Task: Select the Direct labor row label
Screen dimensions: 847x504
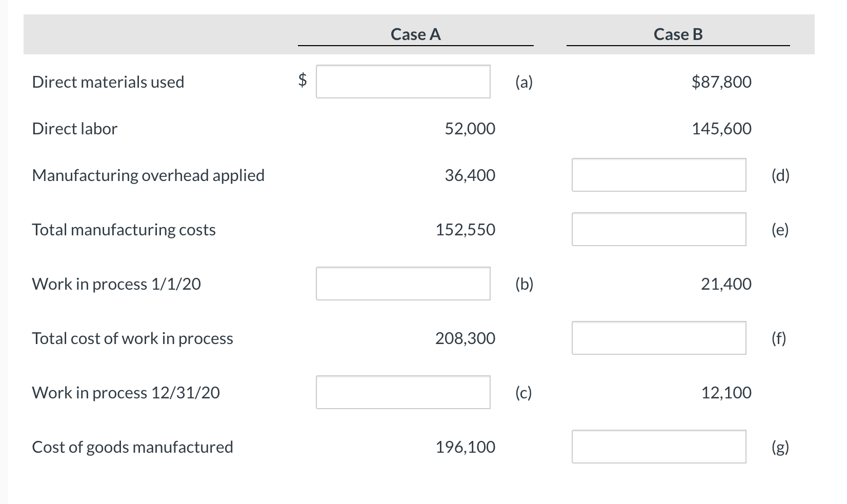Action: pos(74,128)
